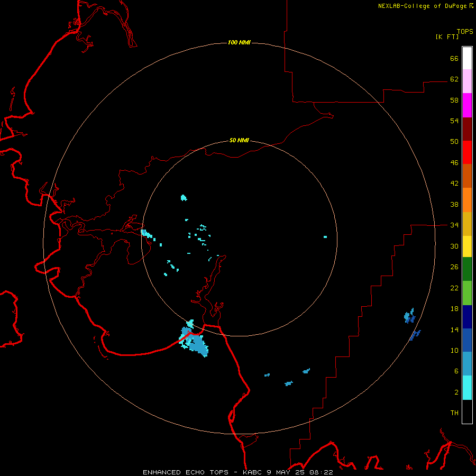Screen dimensions: 476x476
Task: Click the "NEXLAB-College of DuPage" title text
Action: pos(423,6)
